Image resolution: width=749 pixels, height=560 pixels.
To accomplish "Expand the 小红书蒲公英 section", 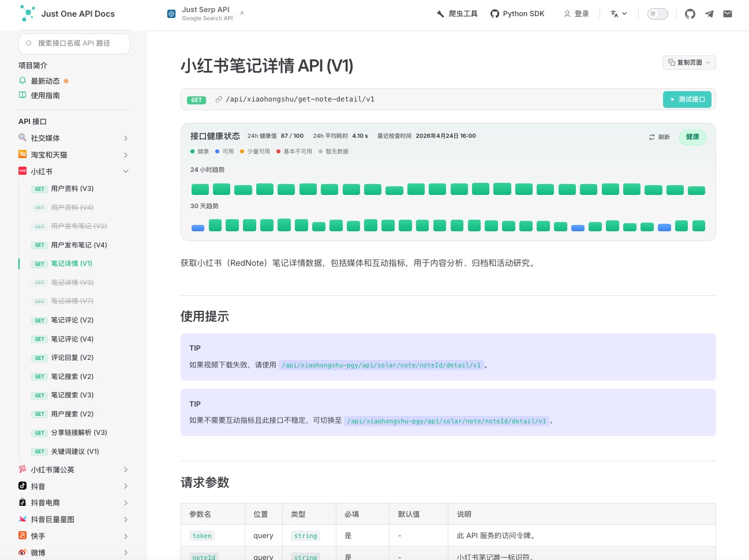I will (126, 470).
